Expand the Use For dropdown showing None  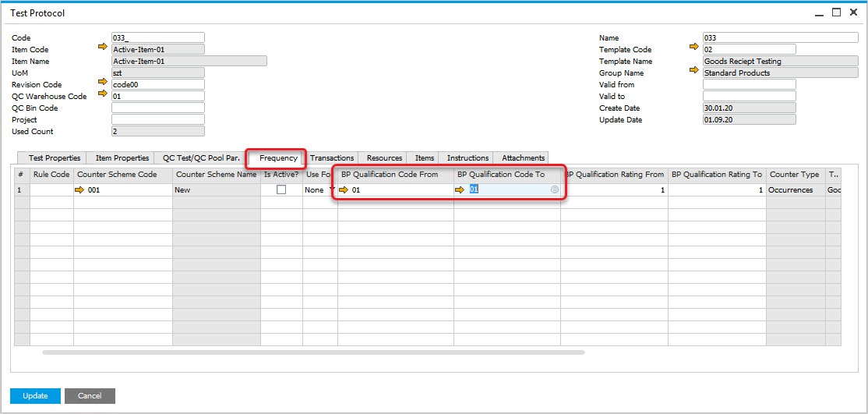click(x=333, y=189)
